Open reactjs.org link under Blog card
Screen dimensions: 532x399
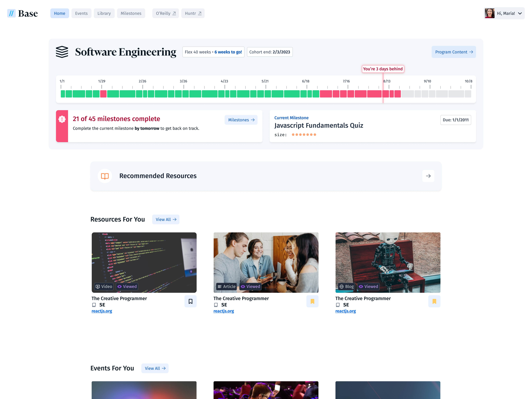346,311
